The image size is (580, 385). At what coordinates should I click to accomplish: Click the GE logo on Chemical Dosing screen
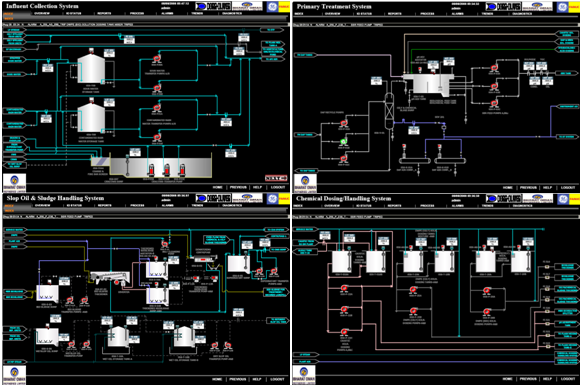pyautogui.click(x=563, y=199)
